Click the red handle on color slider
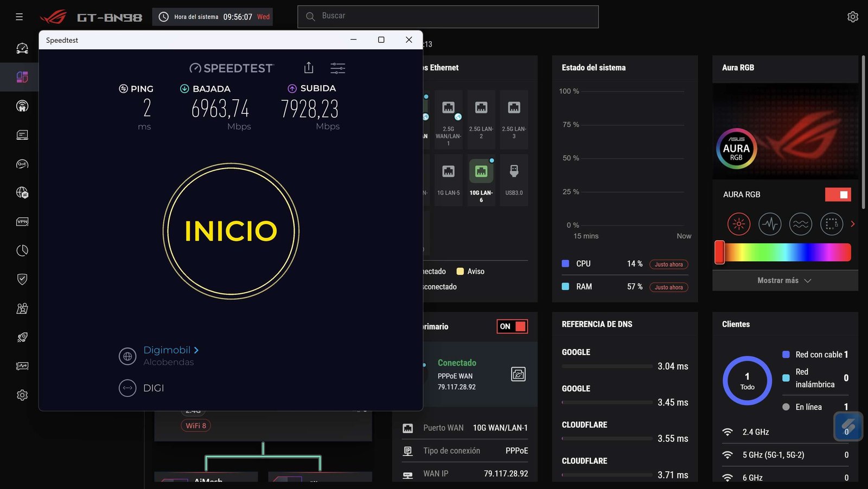Screen dimensions: 868x489 pos(719,252)
